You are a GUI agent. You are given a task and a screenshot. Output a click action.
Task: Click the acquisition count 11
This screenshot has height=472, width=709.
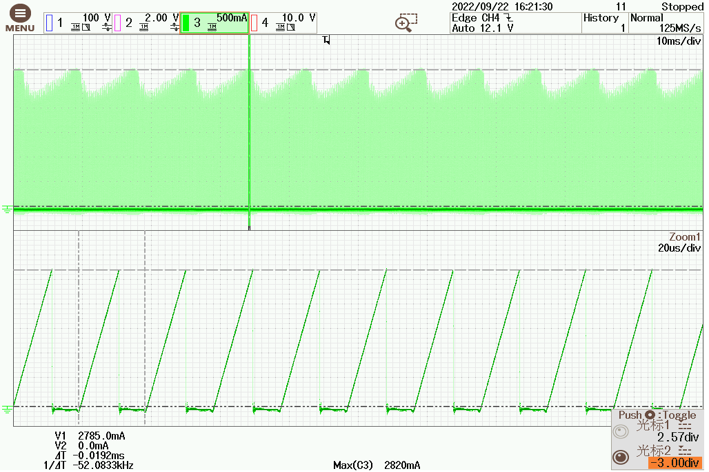pyautogui.click(x=621, y=6)
